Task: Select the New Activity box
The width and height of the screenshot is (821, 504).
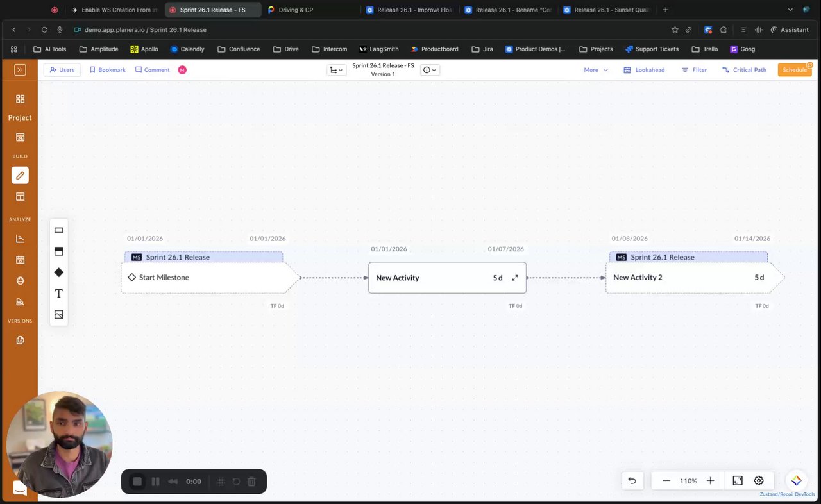Action: point(447,278)
